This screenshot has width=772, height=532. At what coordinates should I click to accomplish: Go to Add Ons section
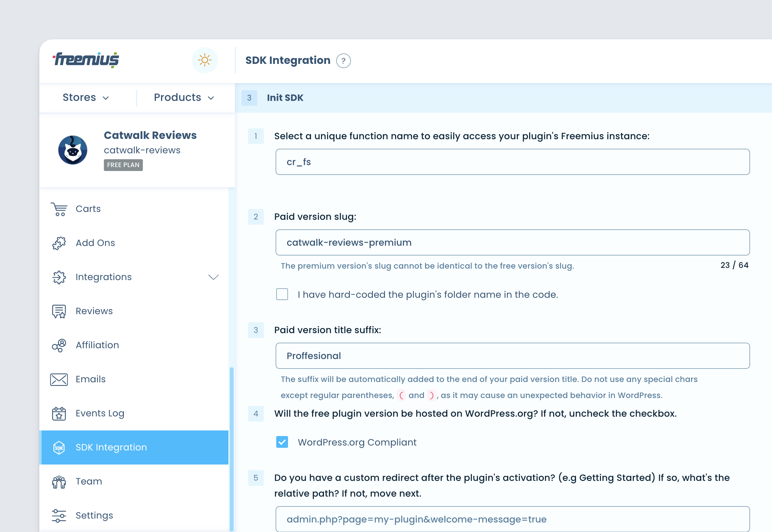click(x=134, y=243)
